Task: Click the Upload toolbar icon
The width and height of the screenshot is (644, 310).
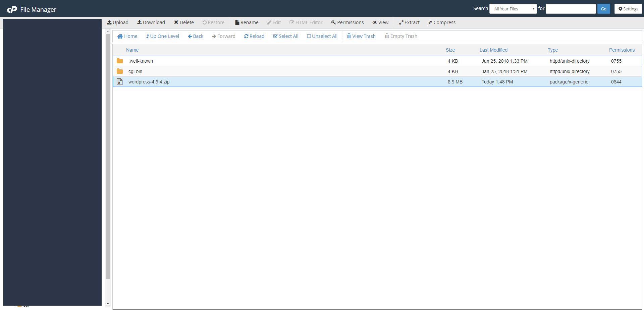Action: point(109,22)
